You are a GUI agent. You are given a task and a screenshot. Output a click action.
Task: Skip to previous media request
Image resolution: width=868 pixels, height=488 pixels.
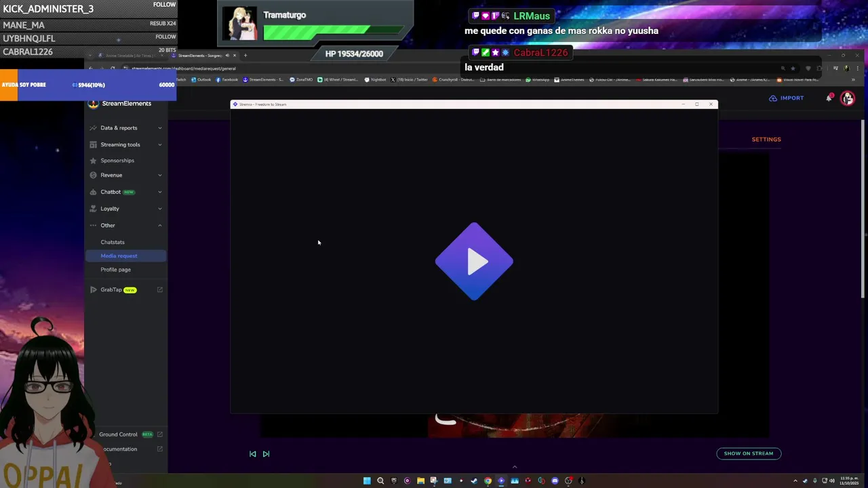(253, 454)
